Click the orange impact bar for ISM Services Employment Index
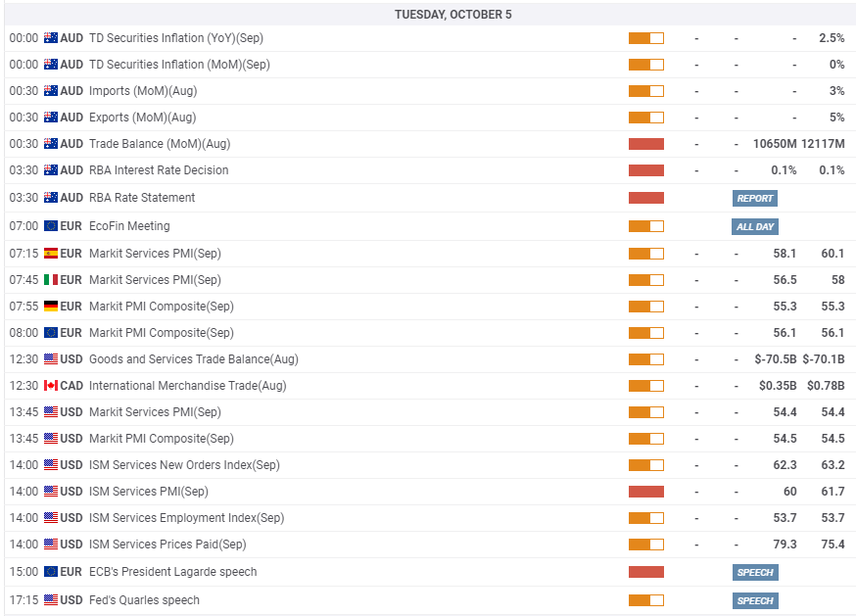This screenshot has height=616, width=856. tap(646, 518)
